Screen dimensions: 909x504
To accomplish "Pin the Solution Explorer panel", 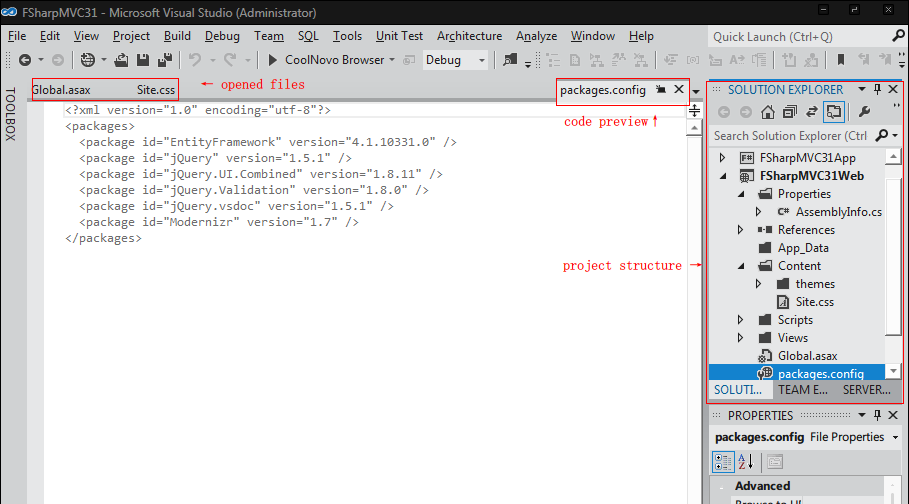I will [877, 90].
